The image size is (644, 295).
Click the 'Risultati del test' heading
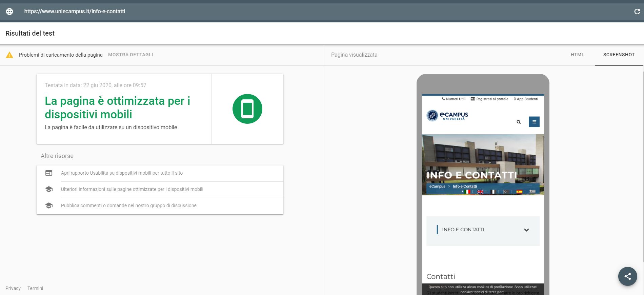point(30,33)
